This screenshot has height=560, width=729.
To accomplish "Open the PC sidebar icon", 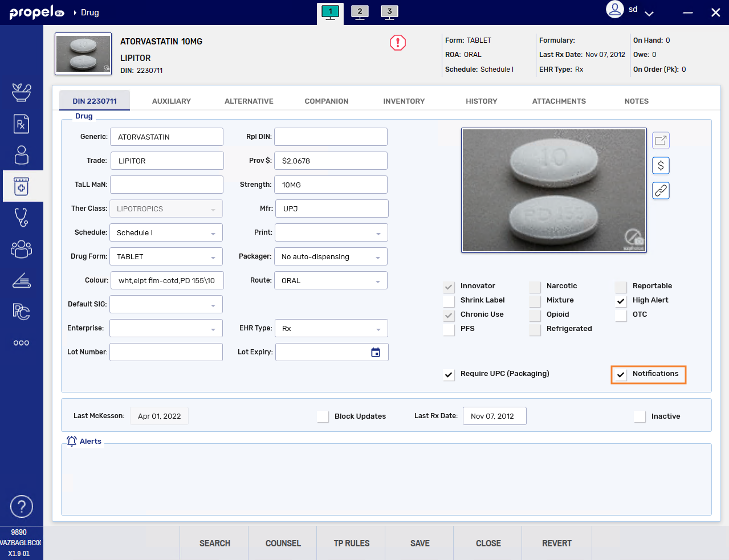I will [22, 312].
